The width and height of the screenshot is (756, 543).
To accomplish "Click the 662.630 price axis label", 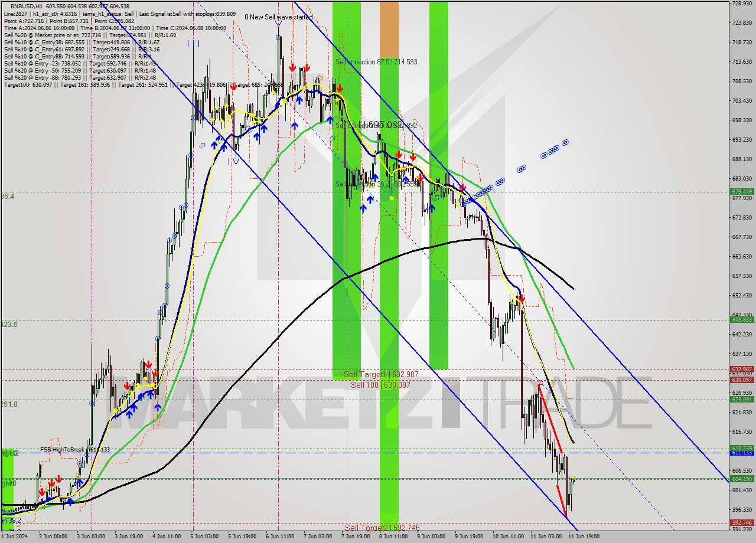I will pos(742,257).
